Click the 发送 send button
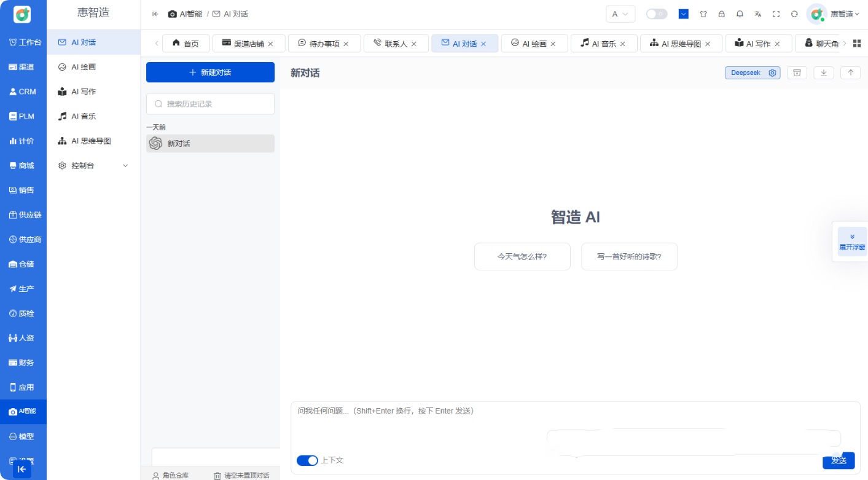 coord(839,460)
